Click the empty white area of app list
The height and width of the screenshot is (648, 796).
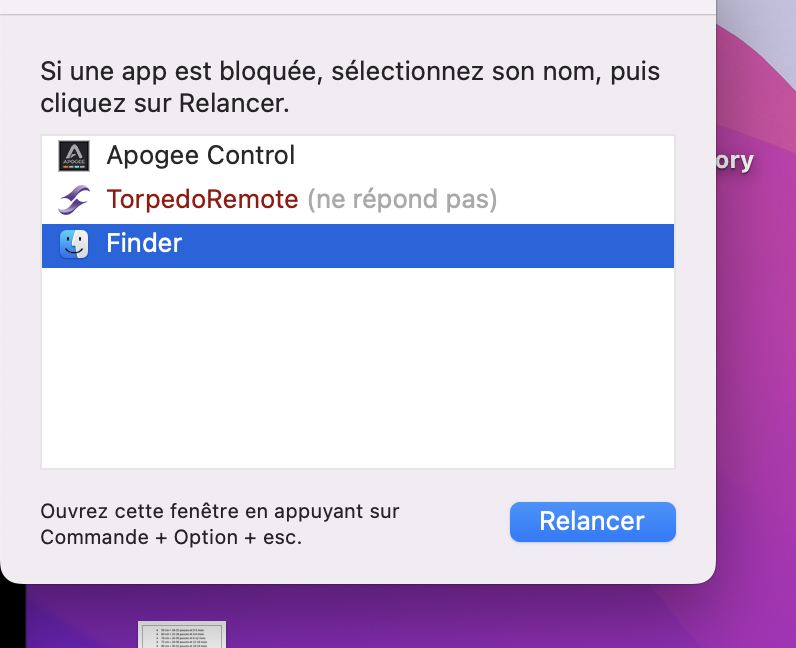click(x=357, y=370)
